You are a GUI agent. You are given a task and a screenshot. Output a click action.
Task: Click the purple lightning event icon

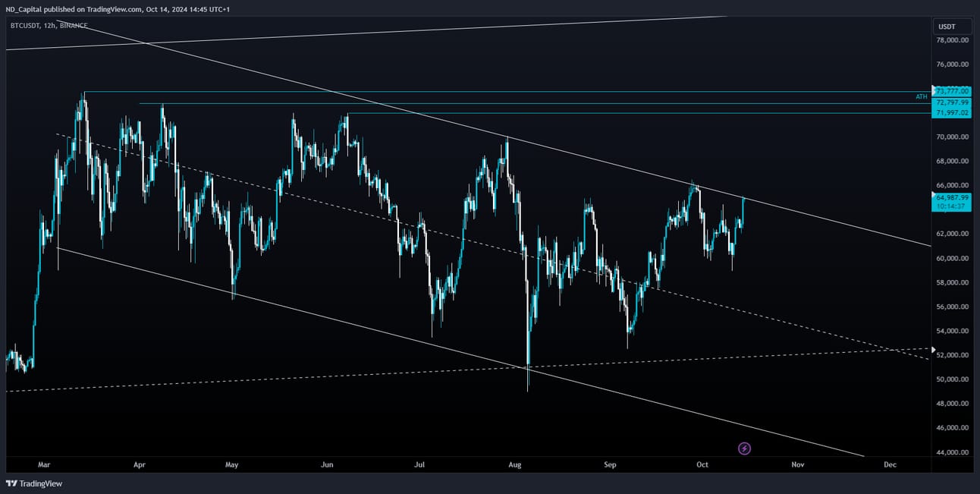[744, 448]
